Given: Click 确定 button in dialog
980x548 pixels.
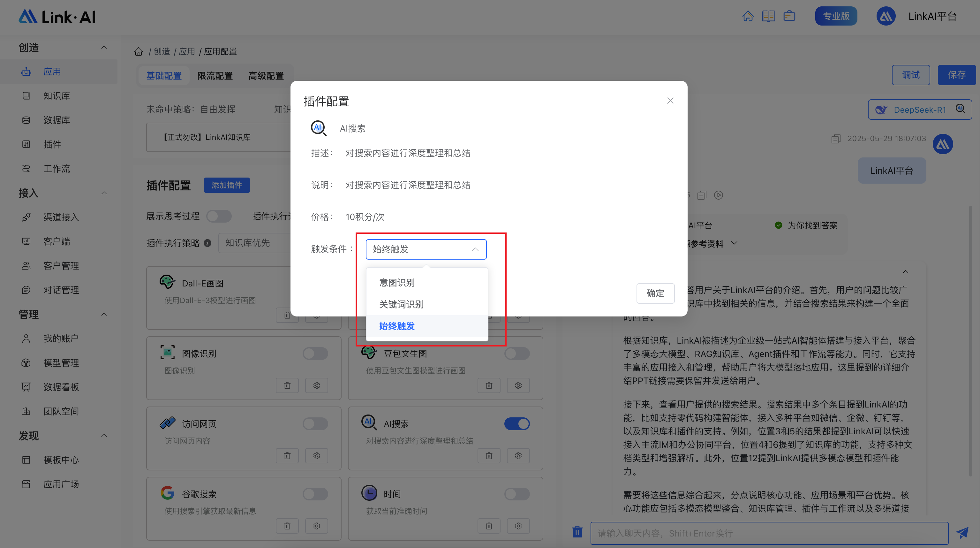Looking at the screenshot, I should point(655,293).
